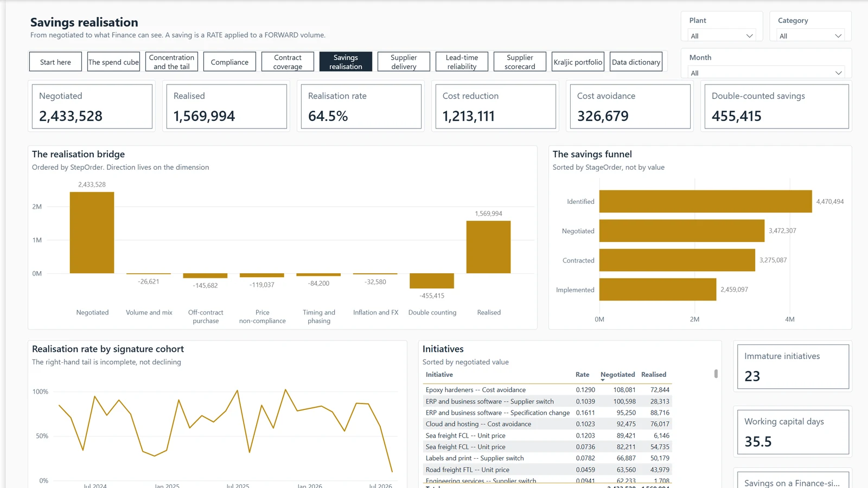Click the Off-contract purchase bar
This screenshot has height=488, width=868.
point(205,275)
